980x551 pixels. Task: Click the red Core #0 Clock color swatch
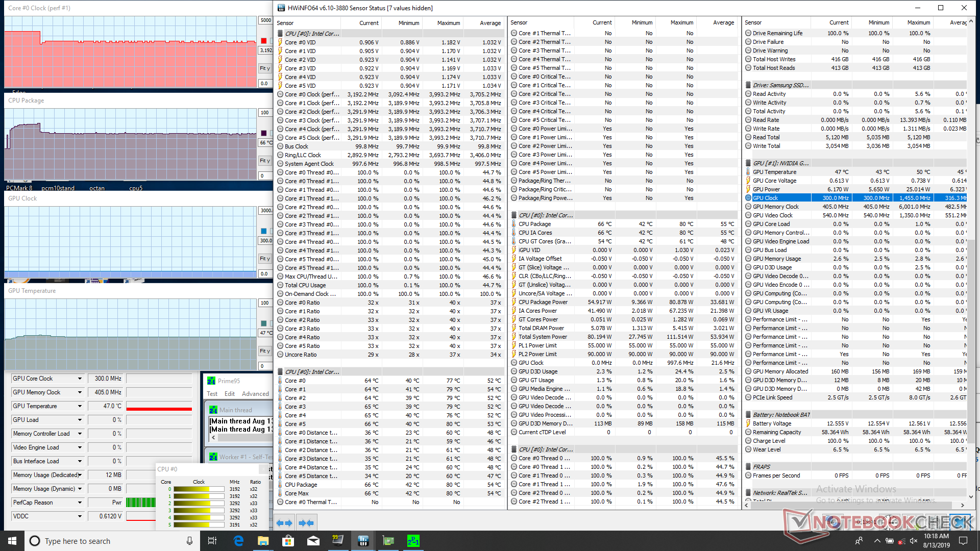click(x=264, y=41)
